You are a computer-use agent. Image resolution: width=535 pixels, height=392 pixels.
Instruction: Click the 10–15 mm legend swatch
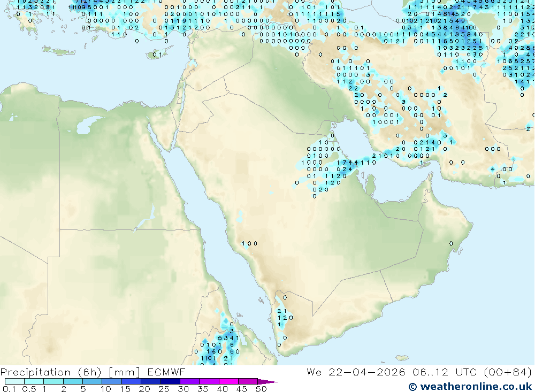pyautogui.click(x=112, y=381)
